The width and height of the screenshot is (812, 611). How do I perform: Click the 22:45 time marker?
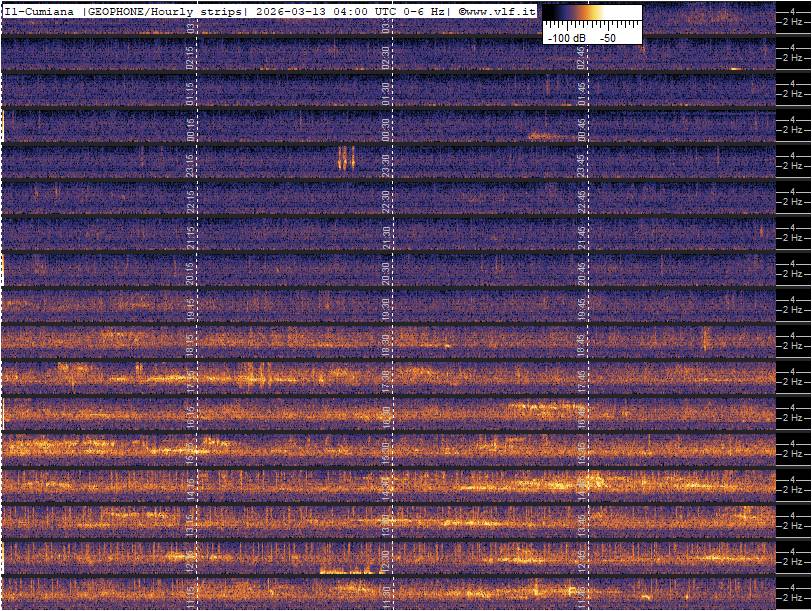point(581,201)
